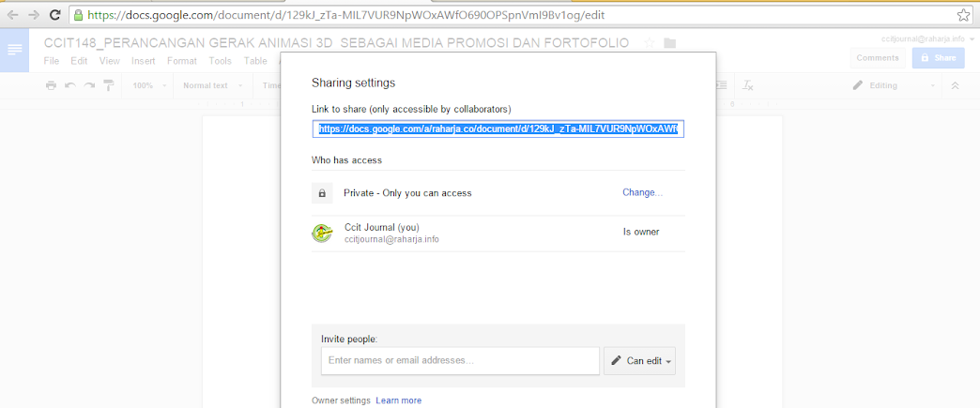Open the Edit menu
The width and height of the screenshot is (980, 408).
click(79, 61)
